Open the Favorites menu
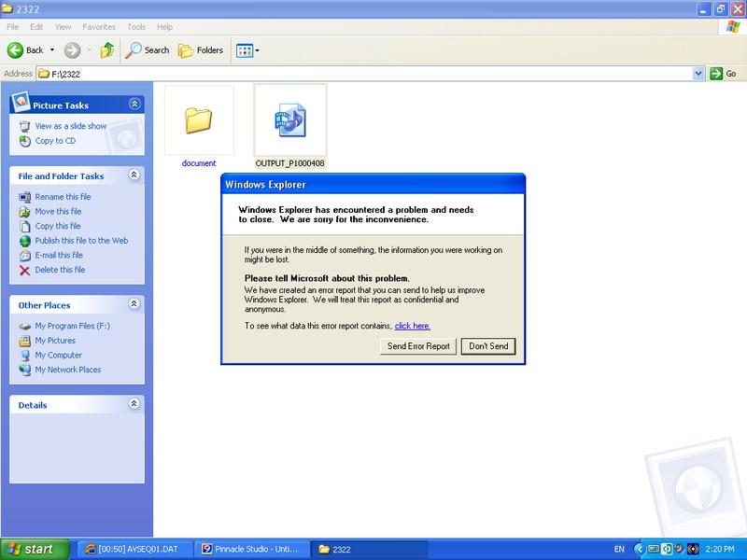747x560 pixels. pyautogui.click(x=99, y=27)
